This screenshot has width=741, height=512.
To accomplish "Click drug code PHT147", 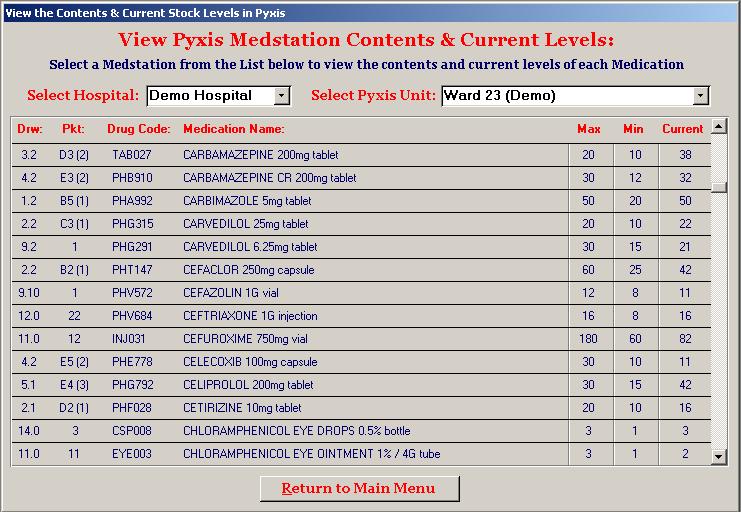I will pos(132,270).
